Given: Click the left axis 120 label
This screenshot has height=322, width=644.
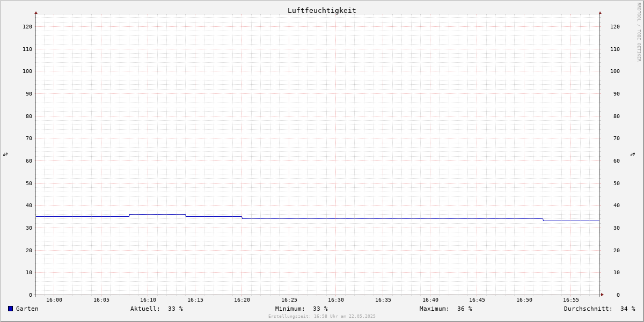Looking at the screenshot, I should (27, 26).
